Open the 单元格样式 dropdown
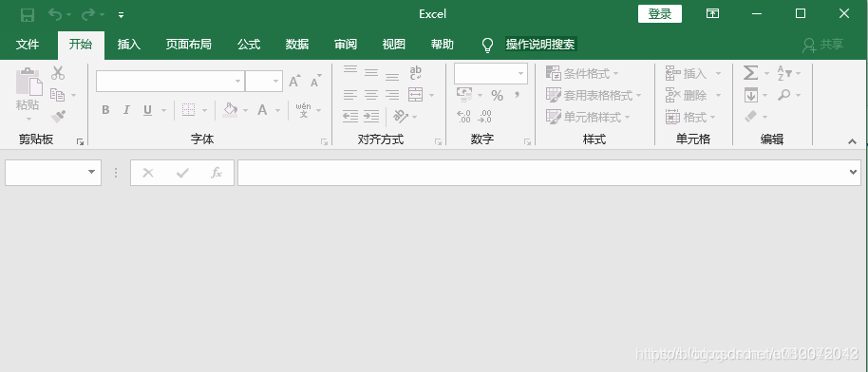Viewport: 868px width, 372px height. click(588, 117)
